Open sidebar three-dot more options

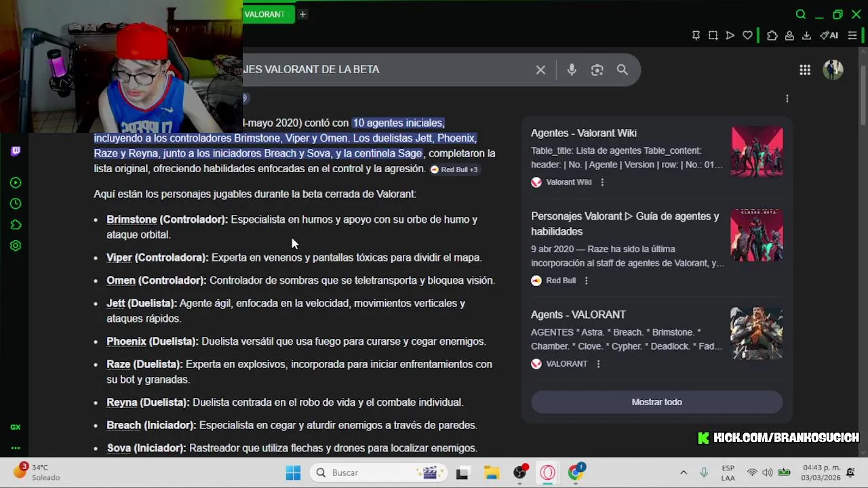tap(16, 448)
